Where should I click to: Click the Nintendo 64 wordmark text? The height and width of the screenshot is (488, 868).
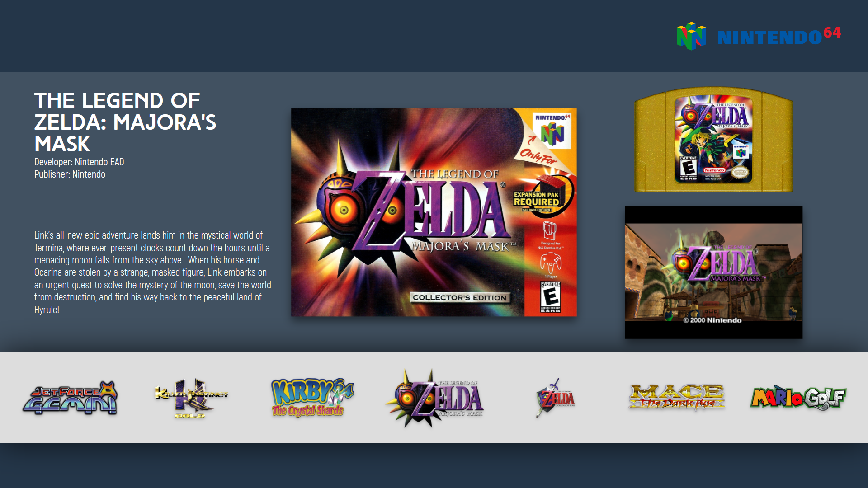tap(778, 36)
